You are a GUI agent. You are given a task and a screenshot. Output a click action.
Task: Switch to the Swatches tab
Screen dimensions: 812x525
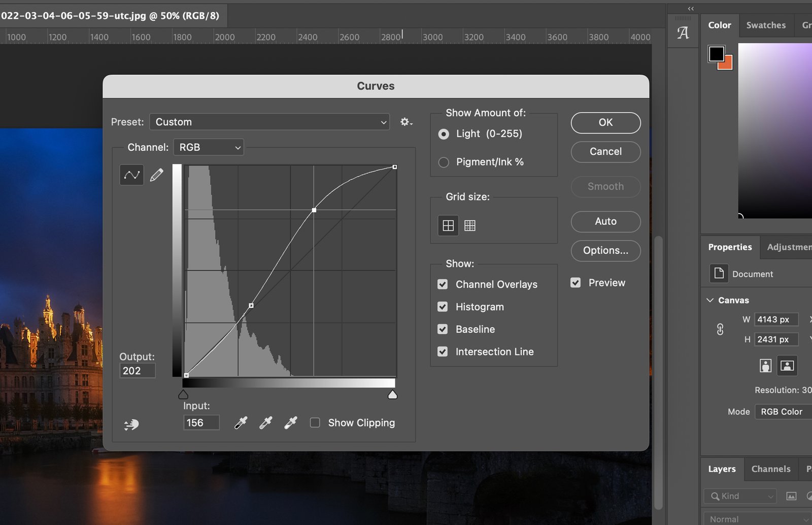tap(765, 25)
